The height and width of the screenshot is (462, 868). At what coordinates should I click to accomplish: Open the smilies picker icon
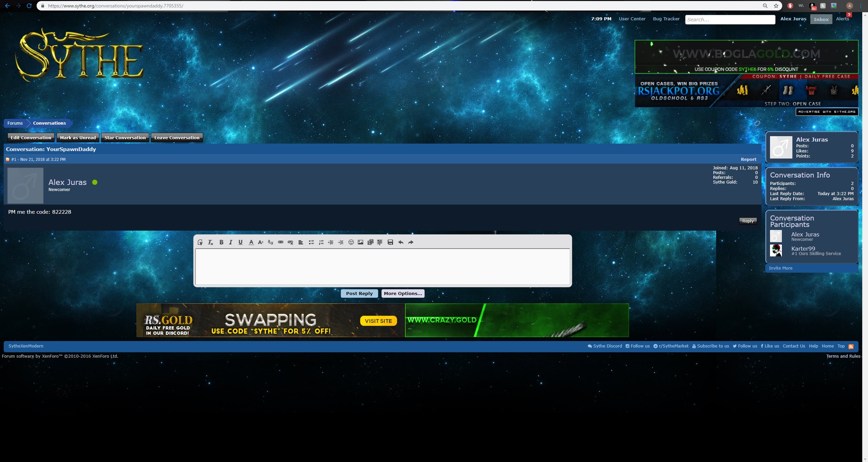point(351,242)
